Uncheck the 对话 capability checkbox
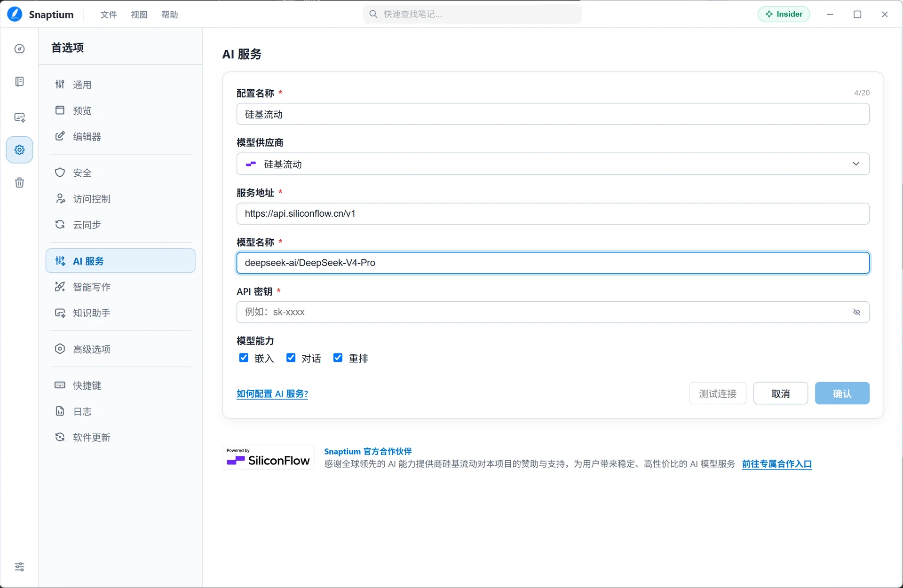The height and width of the screenshot is (588, 903). coord(291,358)
